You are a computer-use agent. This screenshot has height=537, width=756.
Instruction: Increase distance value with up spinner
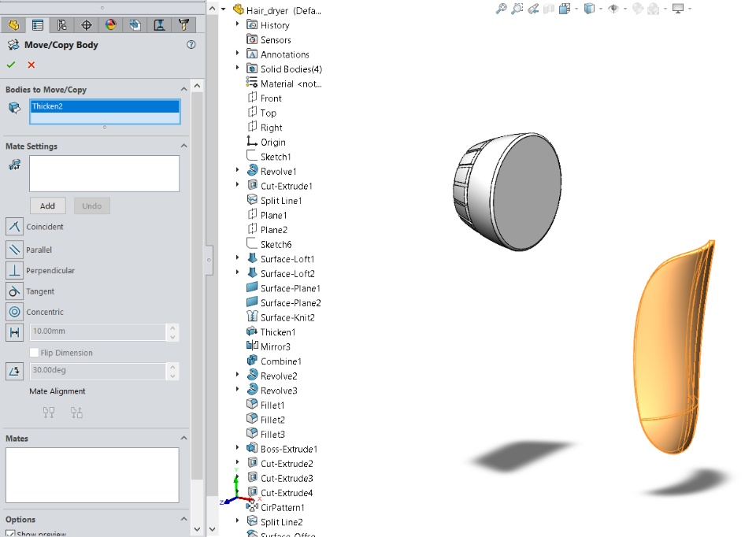(x=172, y=328)
